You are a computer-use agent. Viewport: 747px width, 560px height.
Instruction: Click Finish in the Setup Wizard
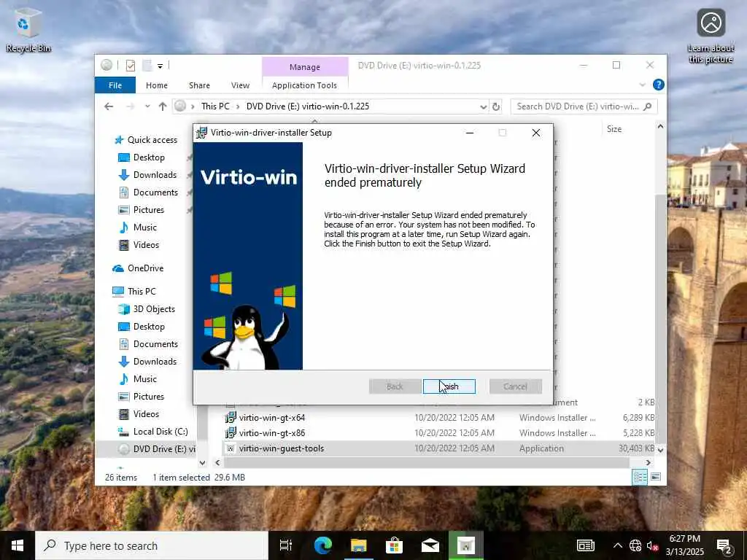tap(449, 386)
